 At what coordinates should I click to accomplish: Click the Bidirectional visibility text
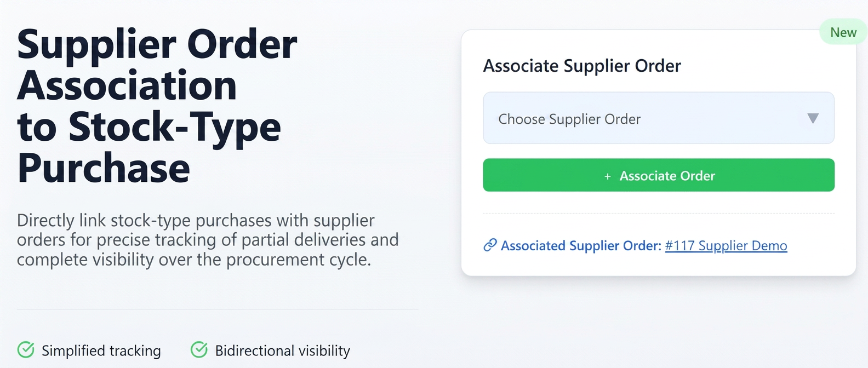[283, 350]
